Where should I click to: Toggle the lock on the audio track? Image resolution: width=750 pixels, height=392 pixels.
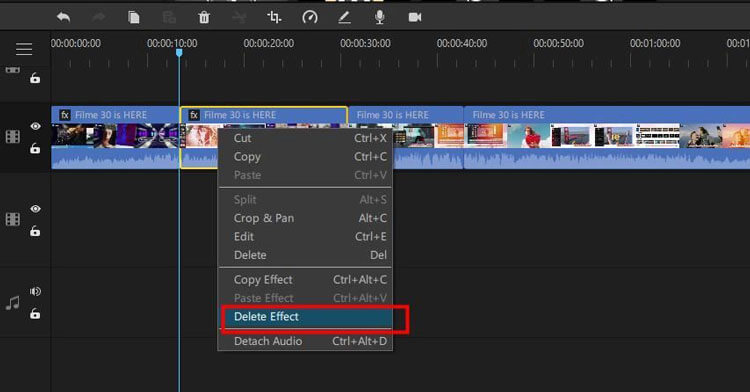[x=35, y=314]
